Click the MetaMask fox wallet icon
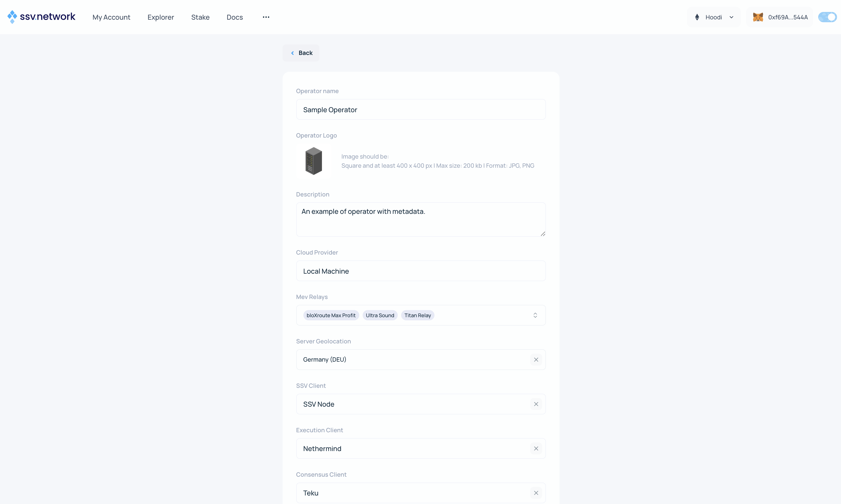Viewport: 841px width, 504px height. point(758,17)
